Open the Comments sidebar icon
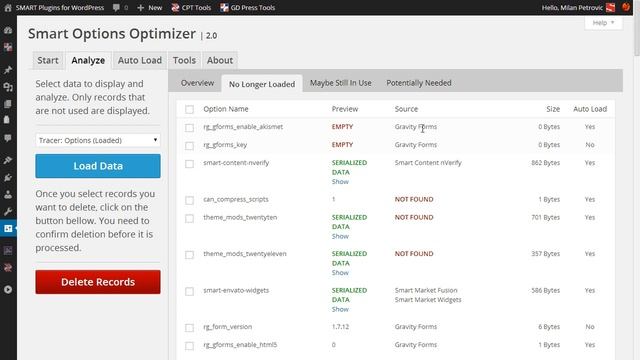Image resolution: width=640 pixels, height=360 pixels. pyautogui.click(x=8, y=138)
